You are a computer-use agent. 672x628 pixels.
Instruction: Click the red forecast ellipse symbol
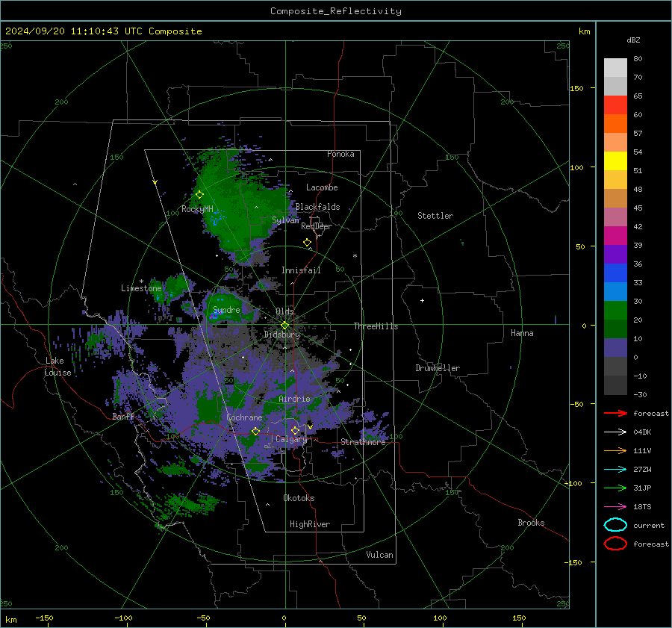point(615,544)
